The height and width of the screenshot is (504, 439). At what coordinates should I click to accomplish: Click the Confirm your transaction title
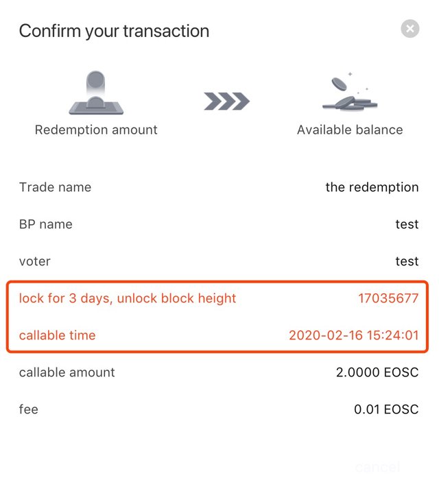point(114,31)
